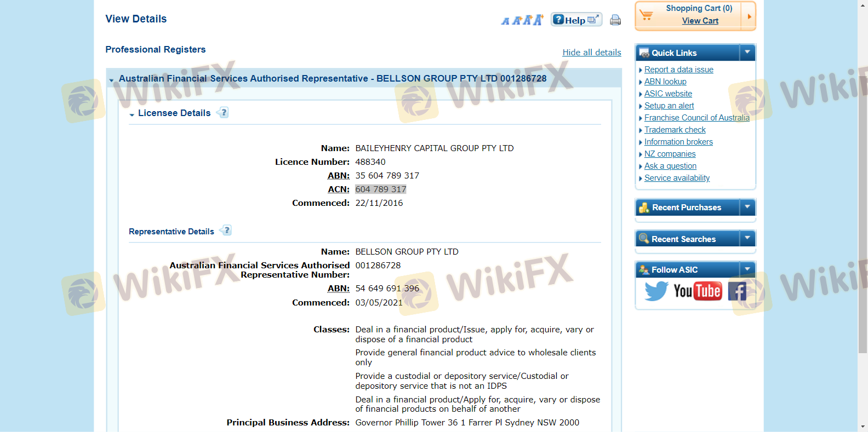Collapse the Follow ASIC panel arrow

[x=747, y=269]
